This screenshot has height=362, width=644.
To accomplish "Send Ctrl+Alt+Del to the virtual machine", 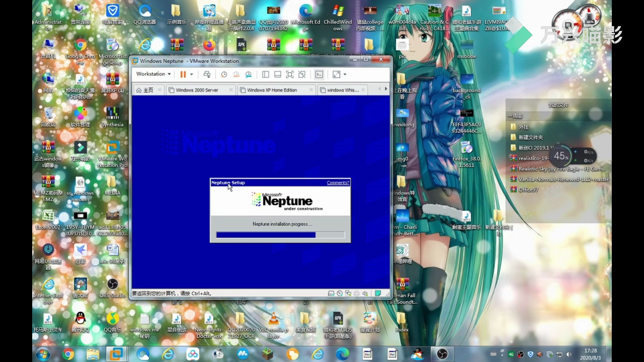I will pos(207,74).
